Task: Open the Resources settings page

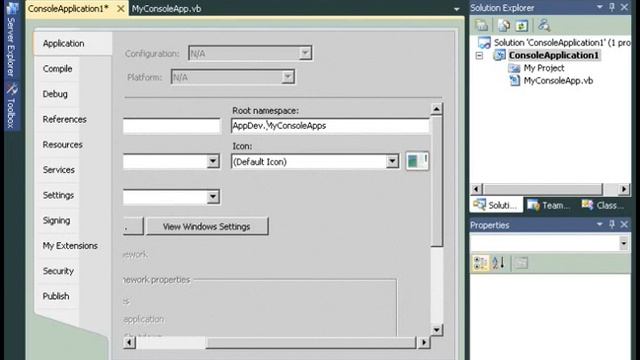Action: [x=62, y=144]
